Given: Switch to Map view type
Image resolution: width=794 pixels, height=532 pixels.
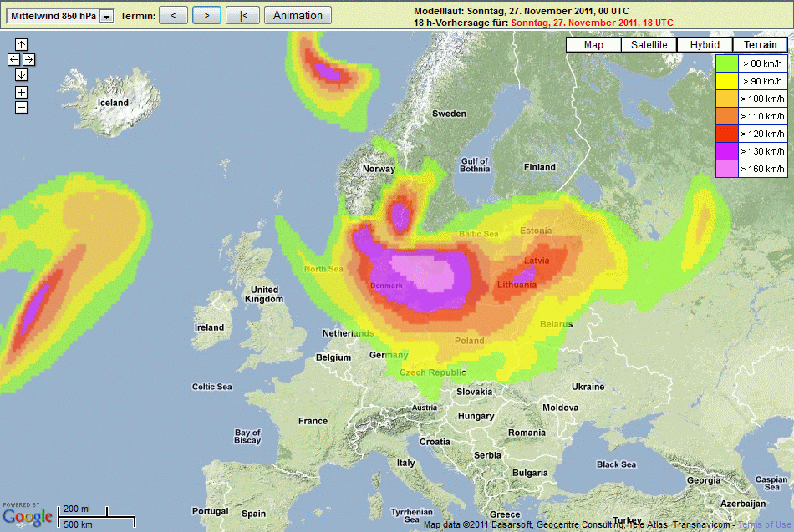Looking at the screenshot, I should (593, 45).
